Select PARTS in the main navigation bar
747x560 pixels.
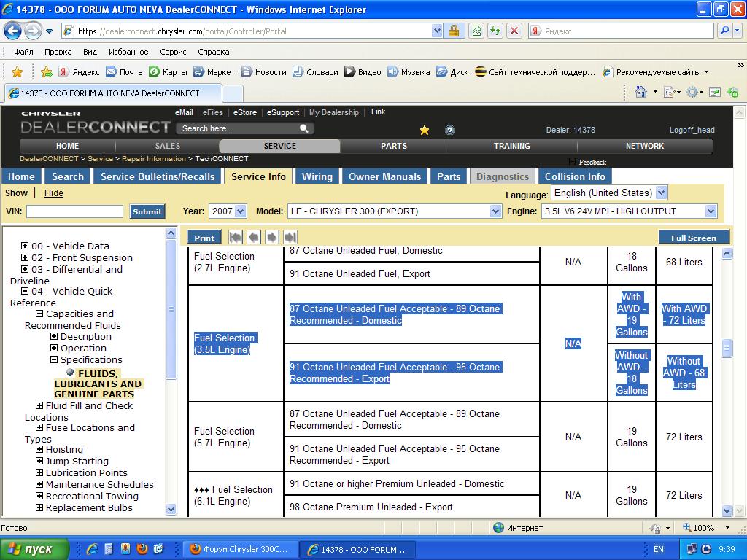tap(394, 146)
